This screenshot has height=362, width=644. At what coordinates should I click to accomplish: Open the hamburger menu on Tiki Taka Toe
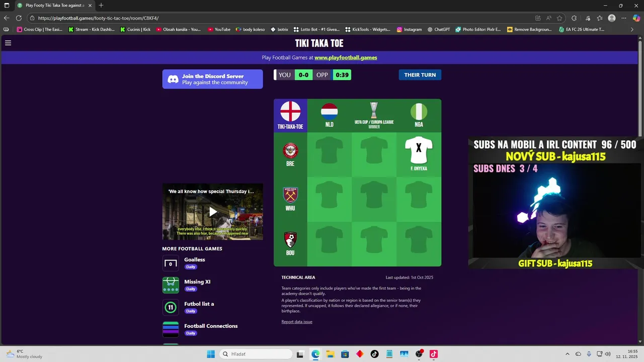(8, 43)
